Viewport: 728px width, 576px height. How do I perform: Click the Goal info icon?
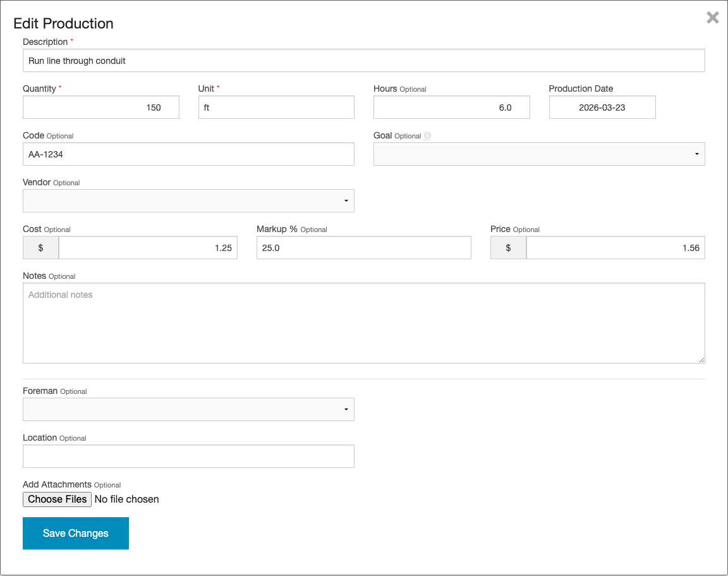(x=427, y=135)
